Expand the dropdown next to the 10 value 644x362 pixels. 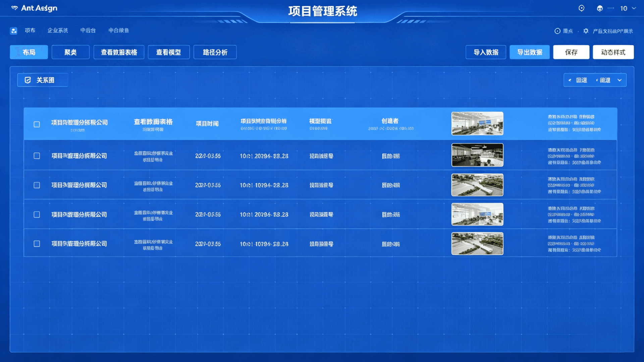pos(634,8)
